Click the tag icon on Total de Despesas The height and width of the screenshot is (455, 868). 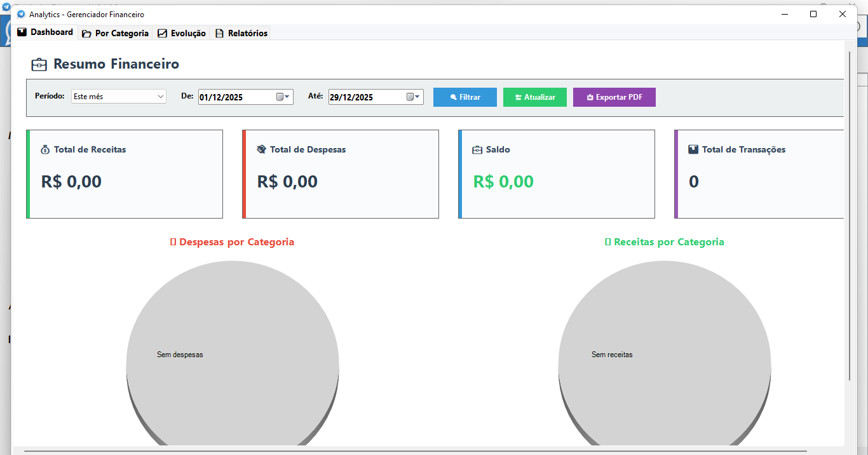[x=261, y=150]
